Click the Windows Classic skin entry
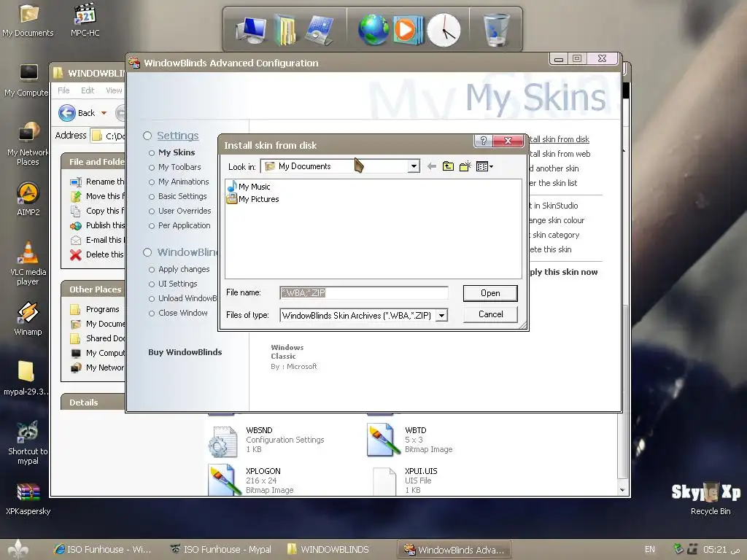 294,357
